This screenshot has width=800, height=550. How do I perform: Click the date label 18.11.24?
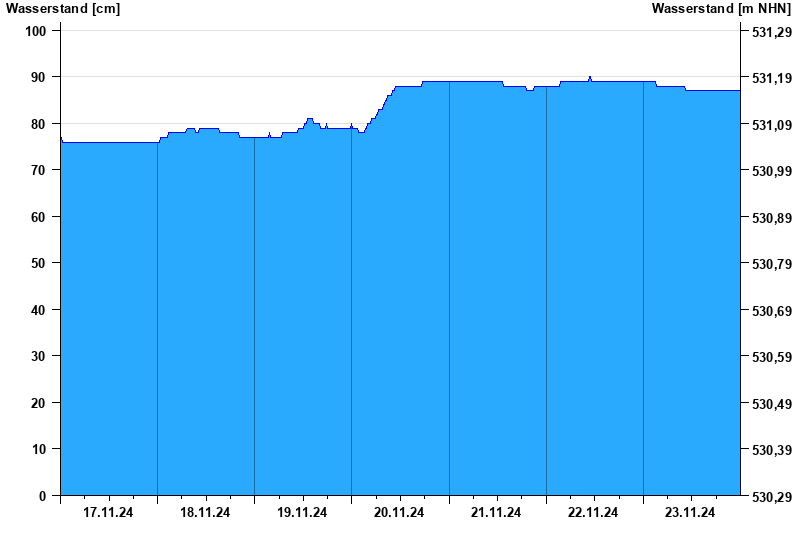205,512
